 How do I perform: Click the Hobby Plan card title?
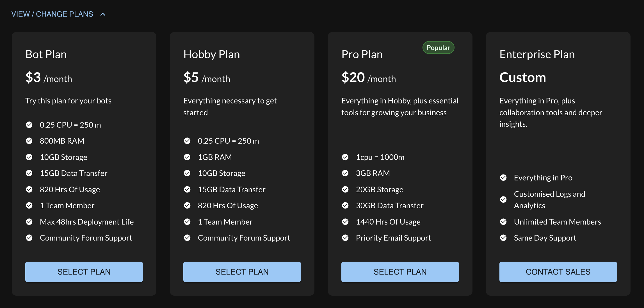click(x=212, y=54)
